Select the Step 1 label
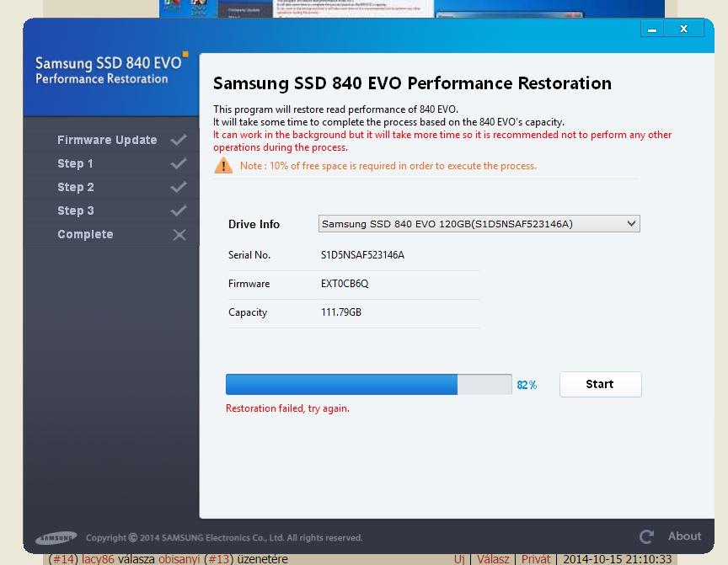Image resolution: width=728 pixels, height=565 pixels. [75, 163]
